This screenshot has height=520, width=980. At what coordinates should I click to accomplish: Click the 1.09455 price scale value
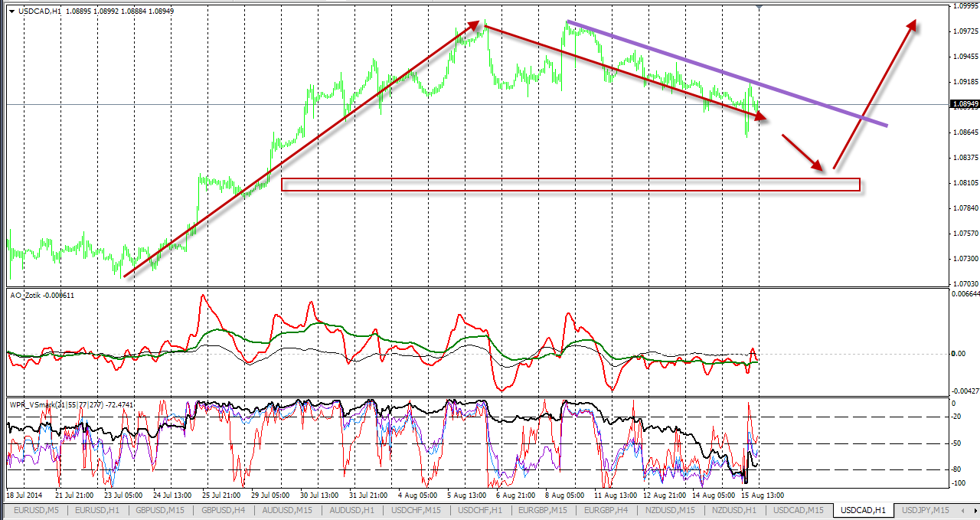point(965,57)
